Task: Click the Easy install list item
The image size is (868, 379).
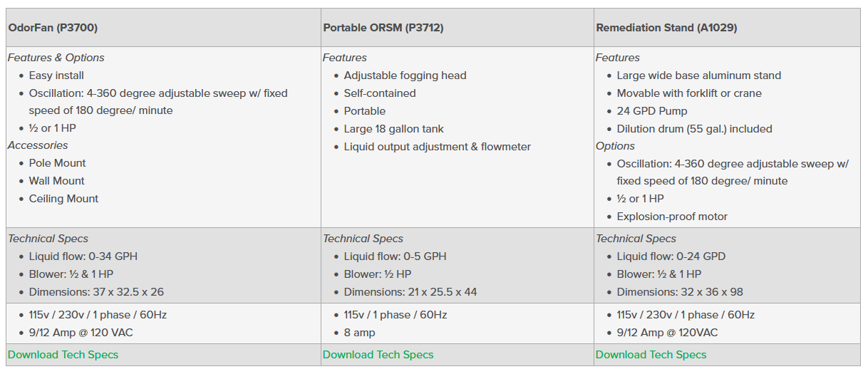Action: 56,76
